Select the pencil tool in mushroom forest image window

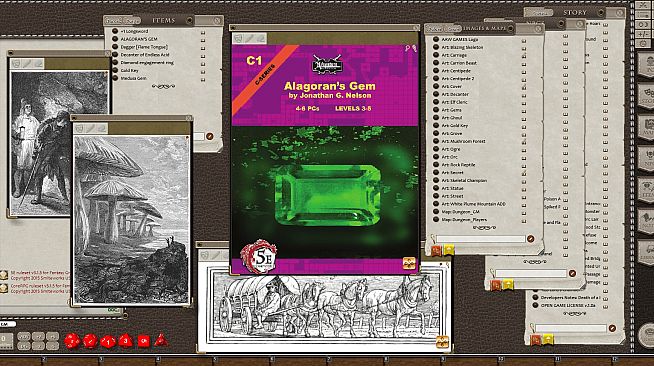pyautogui.click(x=91, y=129)
